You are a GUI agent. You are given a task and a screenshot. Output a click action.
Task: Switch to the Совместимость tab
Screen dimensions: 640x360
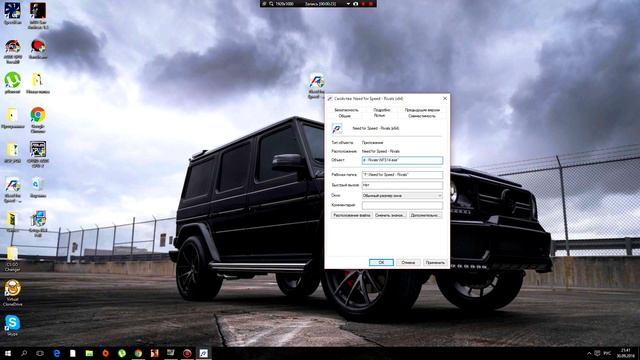click(422, 116)
